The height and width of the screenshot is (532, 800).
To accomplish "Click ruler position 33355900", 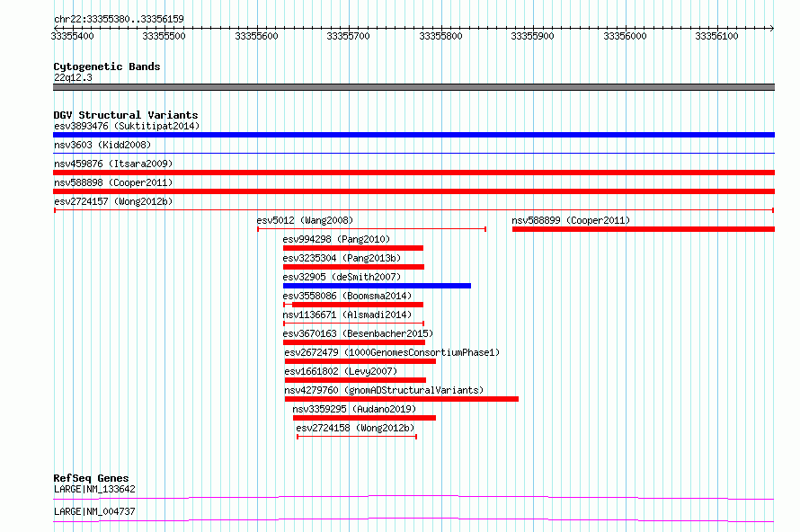I will click(533, 36).
